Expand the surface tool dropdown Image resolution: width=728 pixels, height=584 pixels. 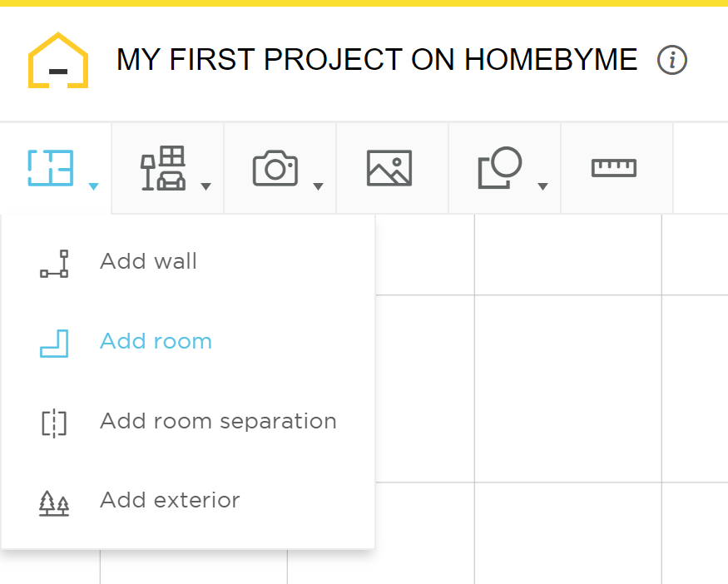tap(542, 186)
